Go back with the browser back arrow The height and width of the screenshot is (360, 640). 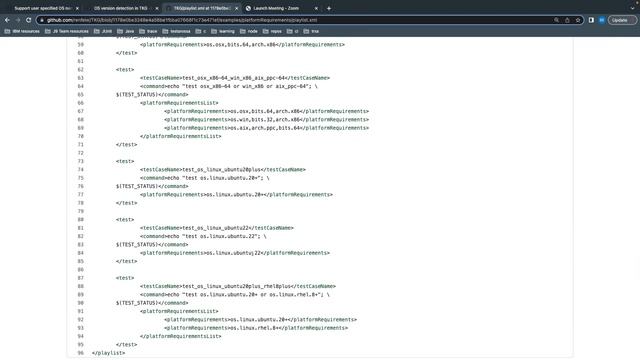pos(7,20)
